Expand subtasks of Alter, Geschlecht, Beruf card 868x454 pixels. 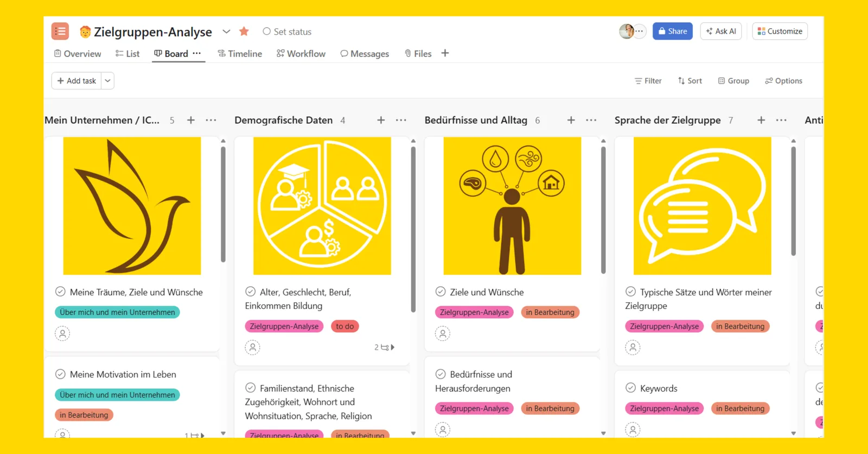[385, 348]
